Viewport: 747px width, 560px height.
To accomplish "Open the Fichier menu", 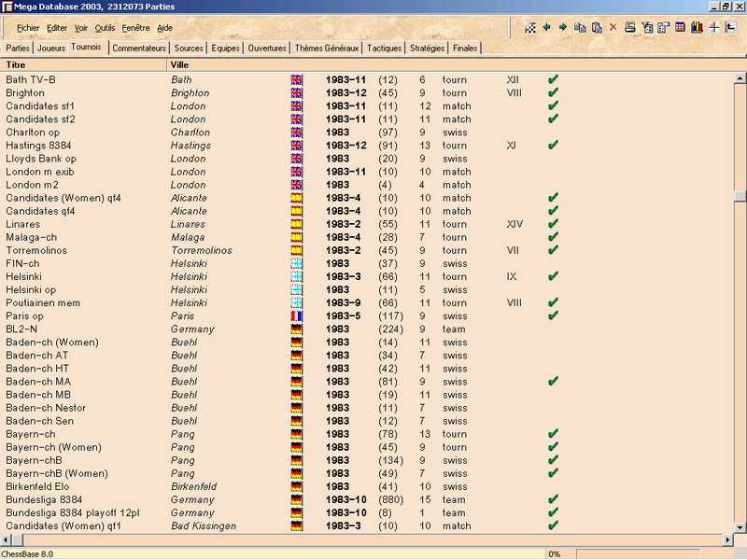I will click(28, 28).
